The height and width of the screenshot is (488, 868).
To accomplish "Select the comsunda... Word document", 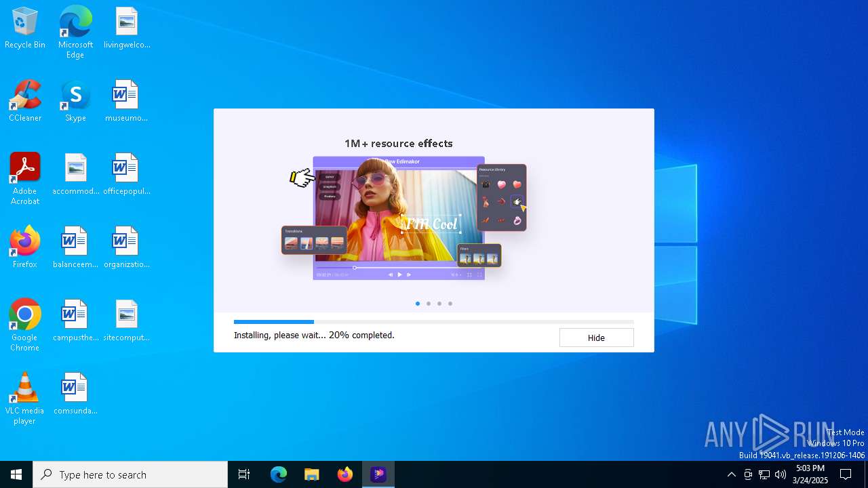I will tap(75, 394).
